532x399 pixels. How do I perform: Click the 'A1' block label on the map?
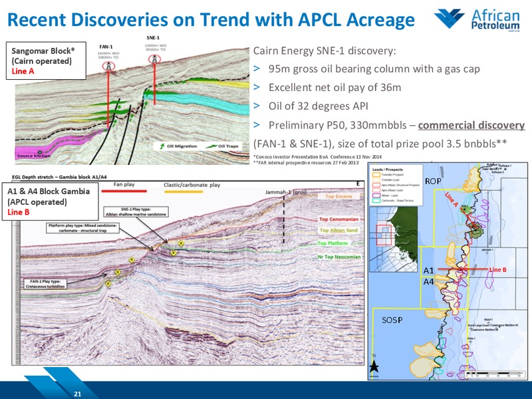pyautogui.click(x=428, y=271)
